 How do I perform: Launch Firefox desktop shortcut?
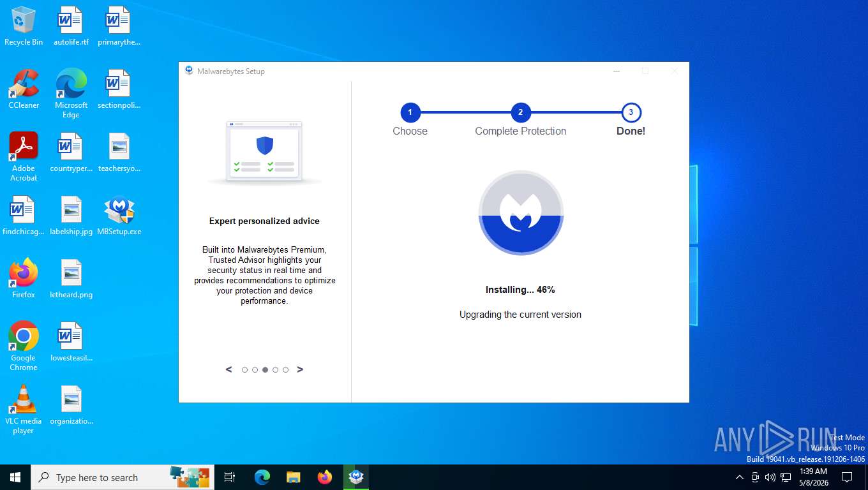click(24, 278)
